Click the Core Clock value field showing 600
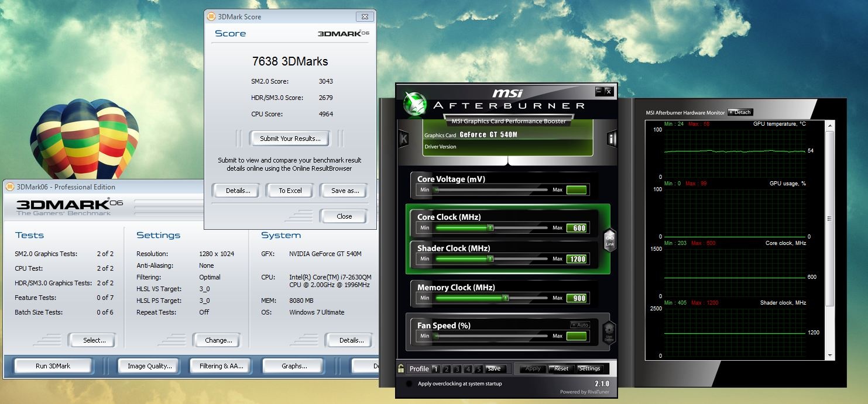This screenshot has width=868, height=404. [577, 228]
